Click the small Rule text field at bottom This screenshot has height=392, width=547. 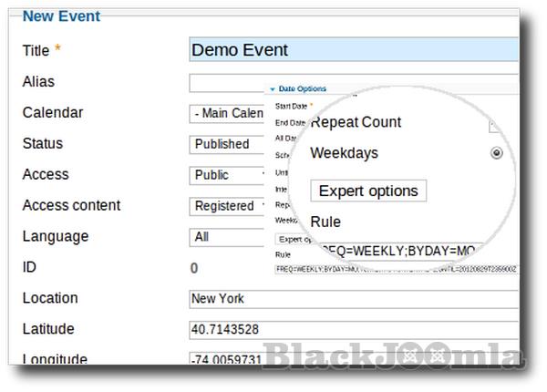(x=397, y=270)
